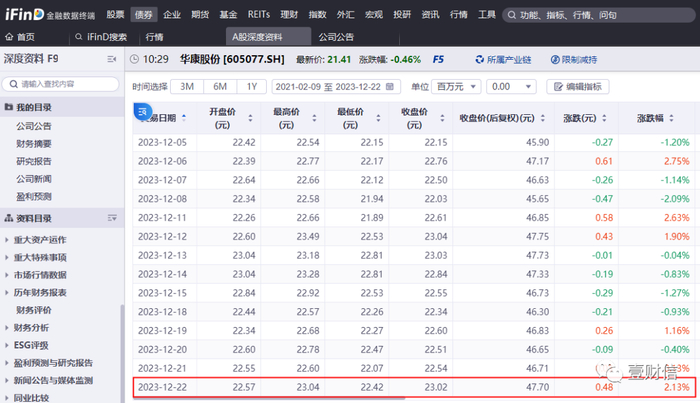Sort by 收盘价(后复权) column arrows
The width and height of the screenshot is (700, 403).
tap(543, 118)
